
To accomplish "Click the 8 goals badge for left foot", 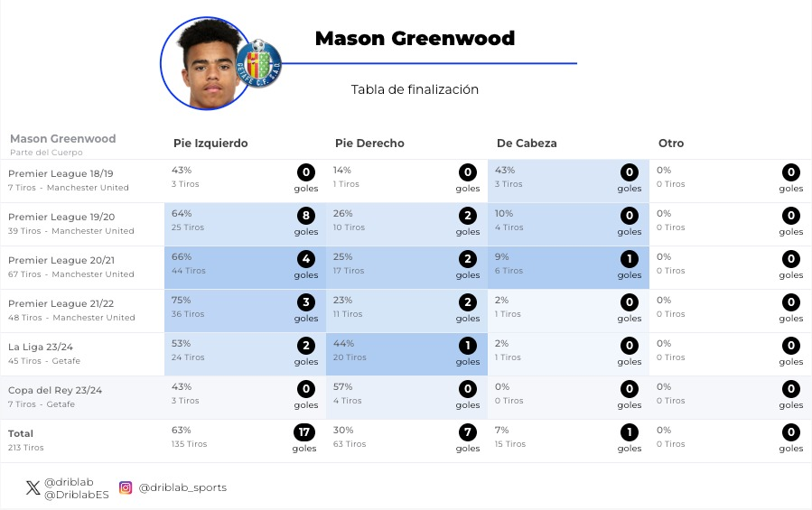I will tap(306, 216).
